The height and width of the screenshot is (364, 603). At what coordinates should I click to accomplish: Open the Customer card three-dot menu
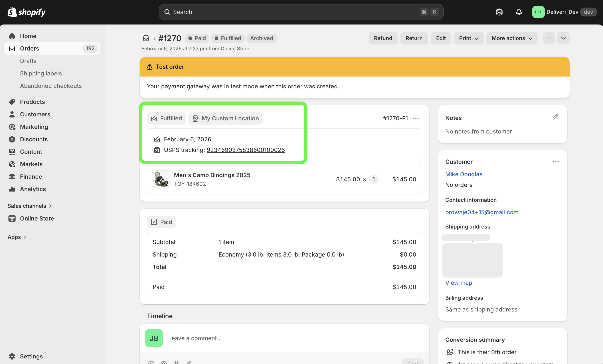click(555, 162)
